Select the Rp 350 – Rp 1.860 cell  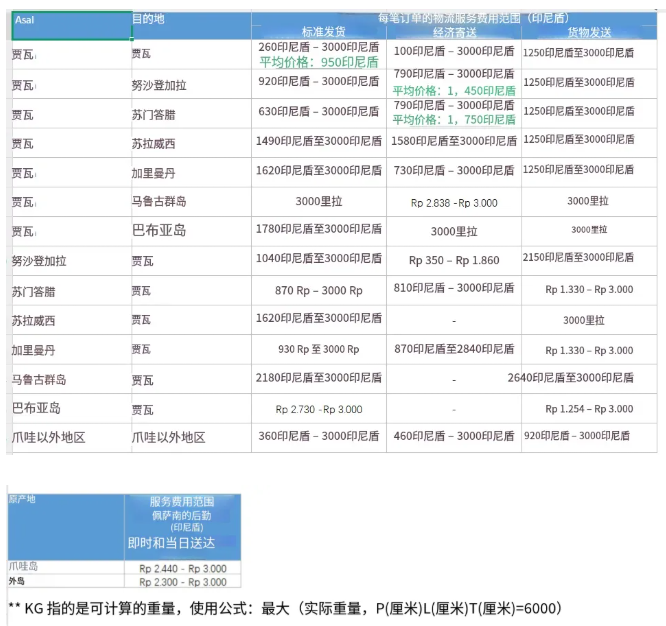coord(454,260)
